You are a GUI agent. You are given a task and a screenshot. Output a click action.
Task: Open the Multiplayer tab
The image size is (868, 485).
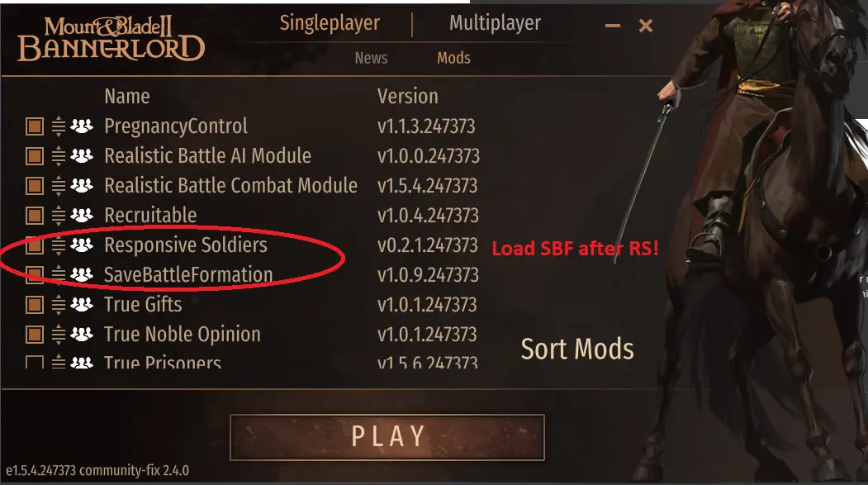[x=495, y=22]
